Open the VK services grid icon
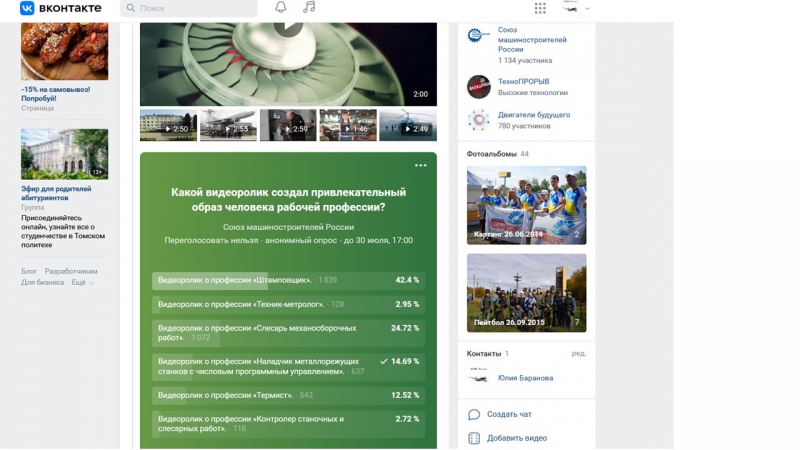The height and width of the screenshot is (450, 800). (x=540, y=8)
